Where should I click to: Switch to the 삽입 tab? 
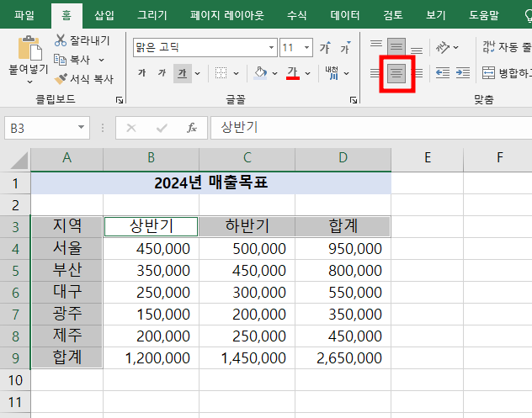point(104,15)
